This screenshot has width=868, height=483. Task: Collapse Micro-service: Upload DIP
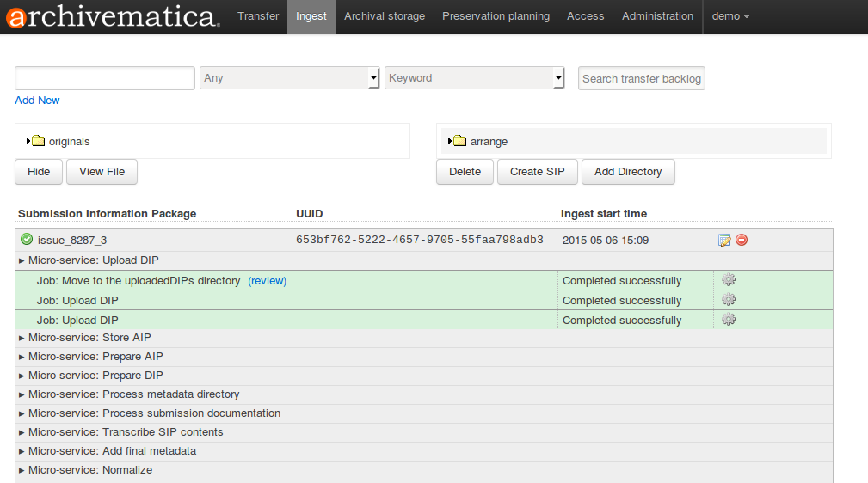[x=93, y=260]
